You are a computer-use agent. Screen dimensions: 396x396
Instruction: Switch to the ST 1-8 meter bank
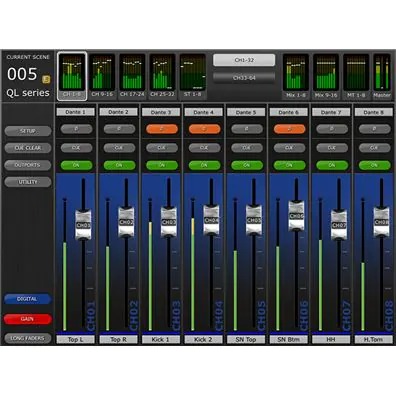point(193,76)
